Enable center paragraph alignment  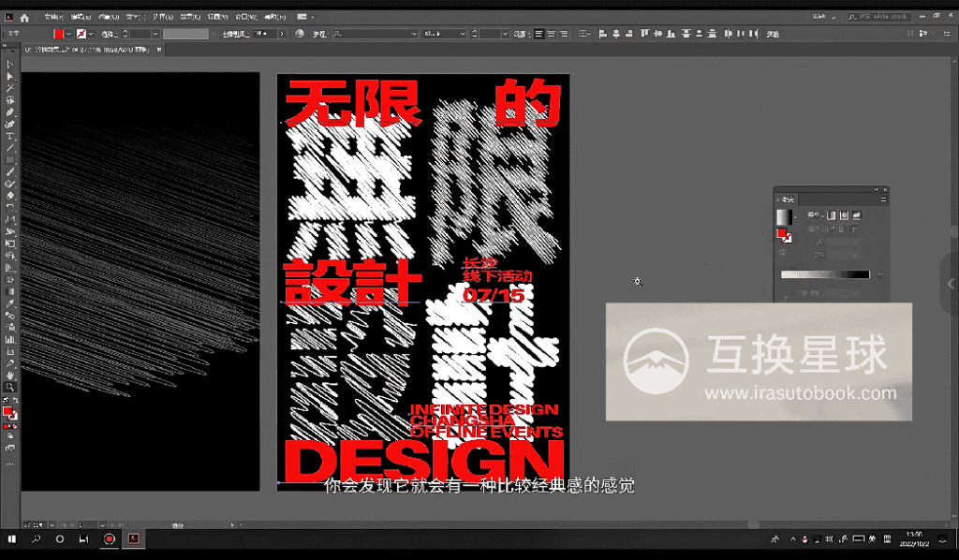pos(552,34)
